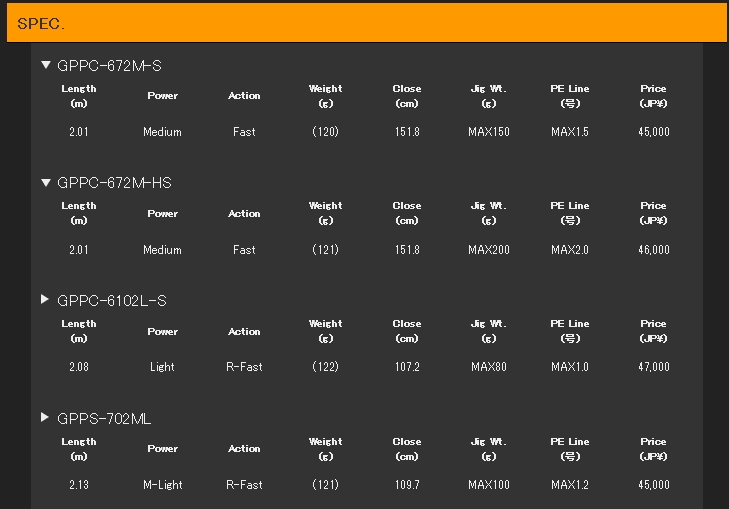This screenshot has width=729, height=509.
Task: Click the Power header under GPPC-6102L-S
Action: pos(163,332)
